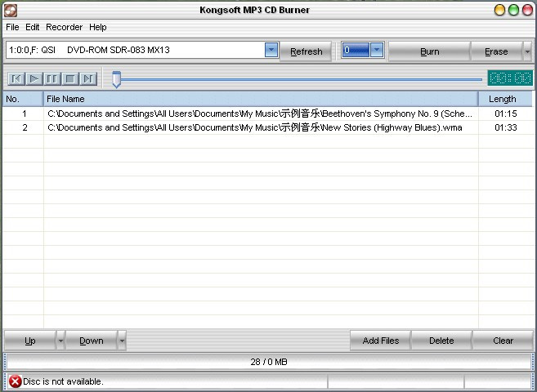The image size is (537, 392).
Task: Click the Delete button
Action: pyautogui.click(x=441, y=341)
